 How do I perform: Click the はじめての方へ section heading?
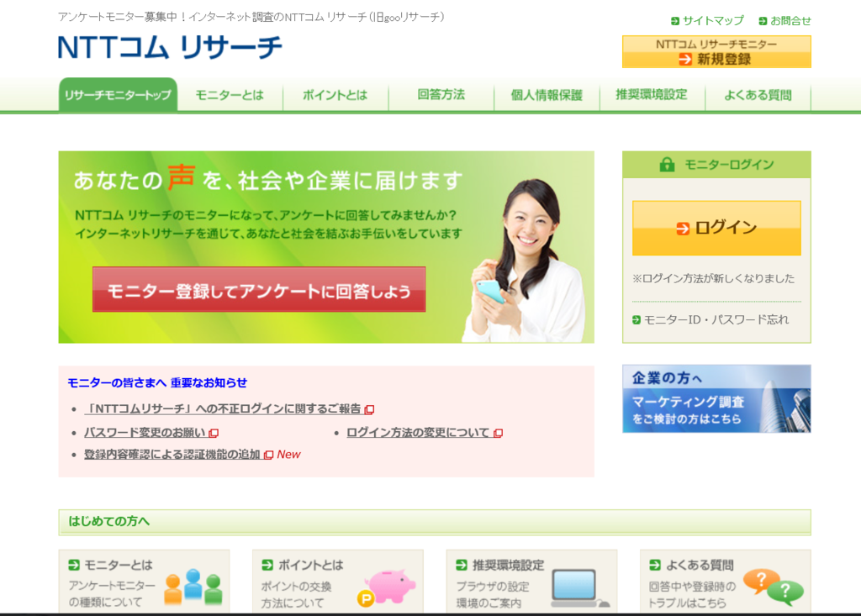tap(108, 521)
